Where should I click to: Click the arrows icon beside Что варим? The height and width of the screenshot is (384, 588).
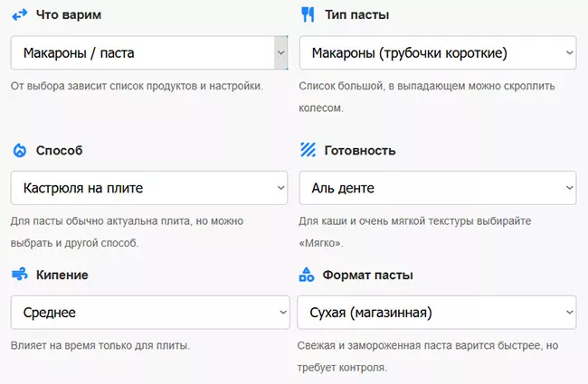coord(20,15)
